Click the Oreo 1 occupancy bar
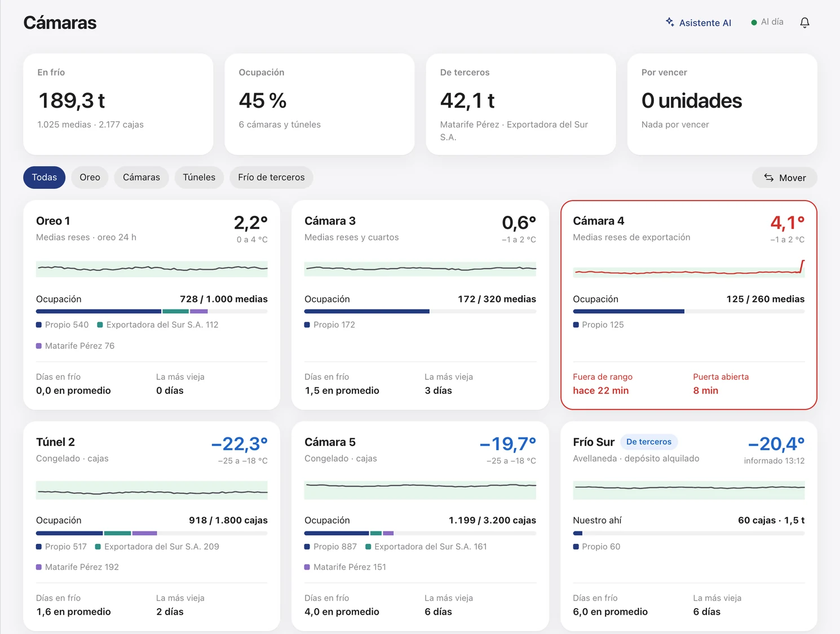The image size is (840, 634). [152, 311]
